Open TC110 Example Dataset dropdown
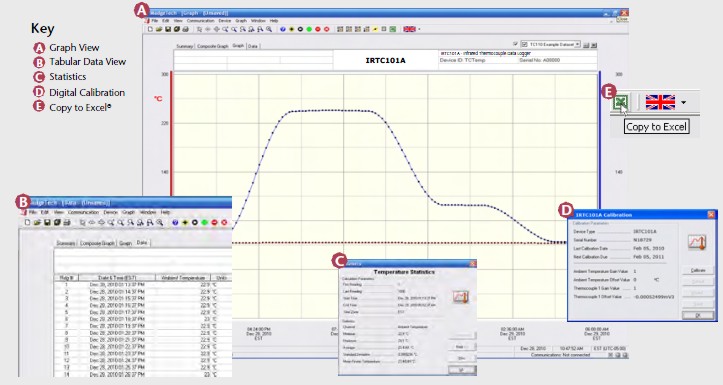This screenshot has height=385, width=723. pos(577,44)
